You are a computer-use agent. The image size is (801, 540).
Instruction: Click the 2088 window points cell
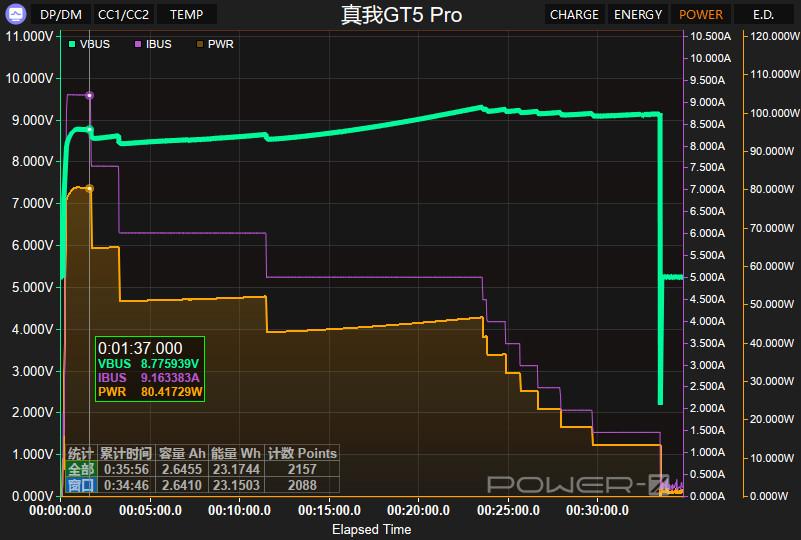302,485
